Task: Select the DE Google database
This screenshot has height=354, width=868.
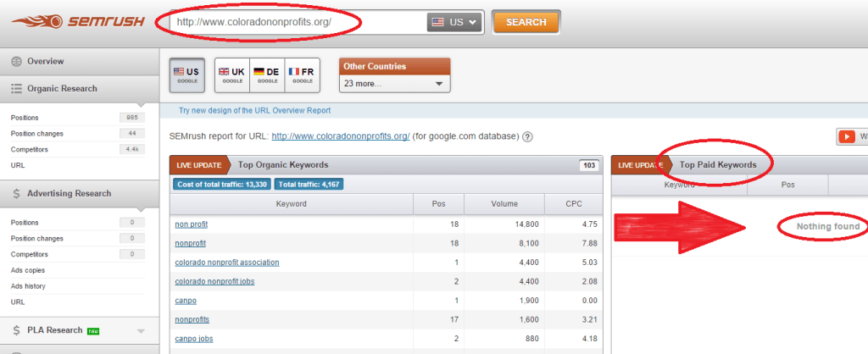Action: (x=267, y=75)
